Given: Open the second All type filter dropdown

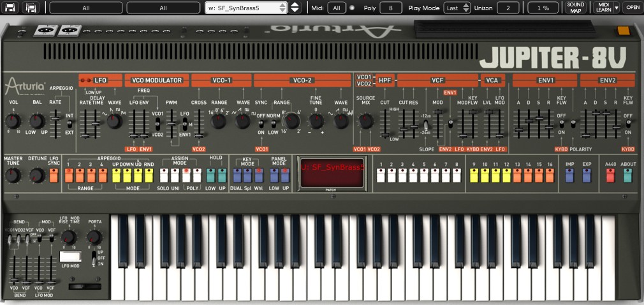Looking at the screenshot, I should [x=163, y=8].
